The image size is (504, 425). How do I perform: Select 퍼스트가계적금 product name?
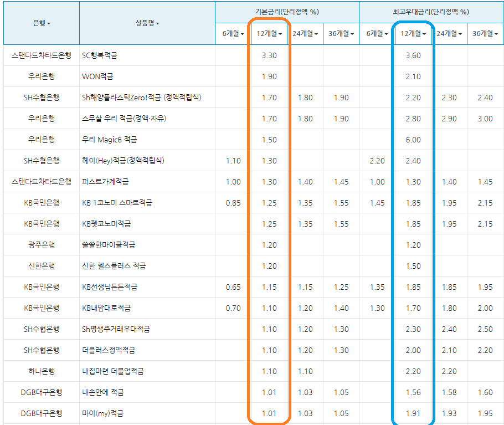coord(105,182)
